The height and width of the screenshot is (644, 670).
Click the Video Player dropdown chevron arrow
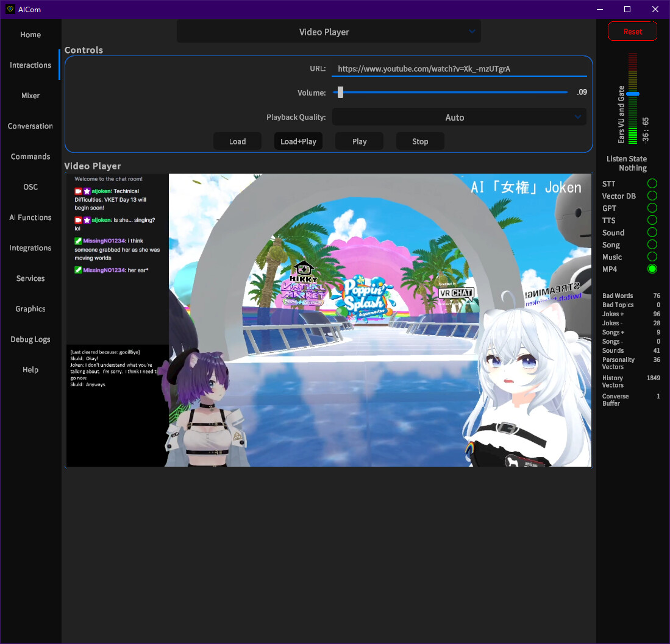(x=472, y=32)
